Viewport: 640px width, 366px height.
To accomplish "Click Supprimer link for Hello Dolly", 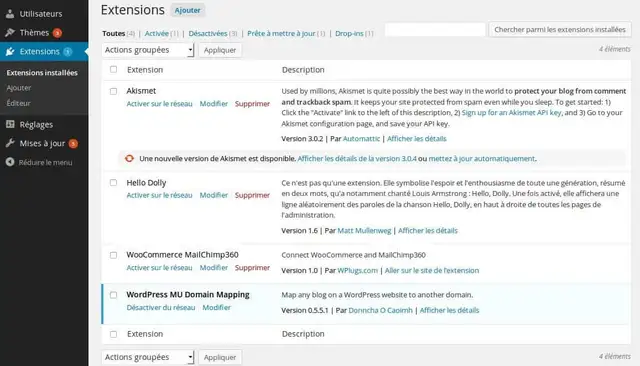I will pyautogui.click(x=252, y=195).
